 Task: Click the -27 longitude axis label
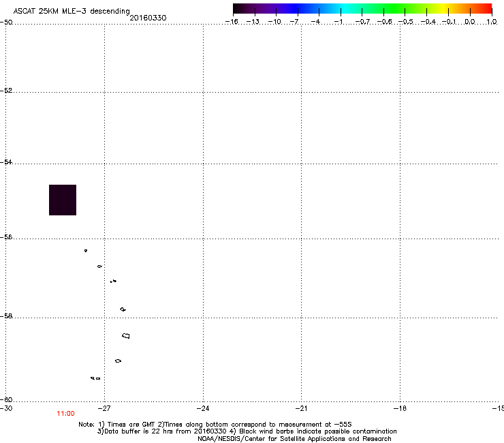(x=104, y=408)
